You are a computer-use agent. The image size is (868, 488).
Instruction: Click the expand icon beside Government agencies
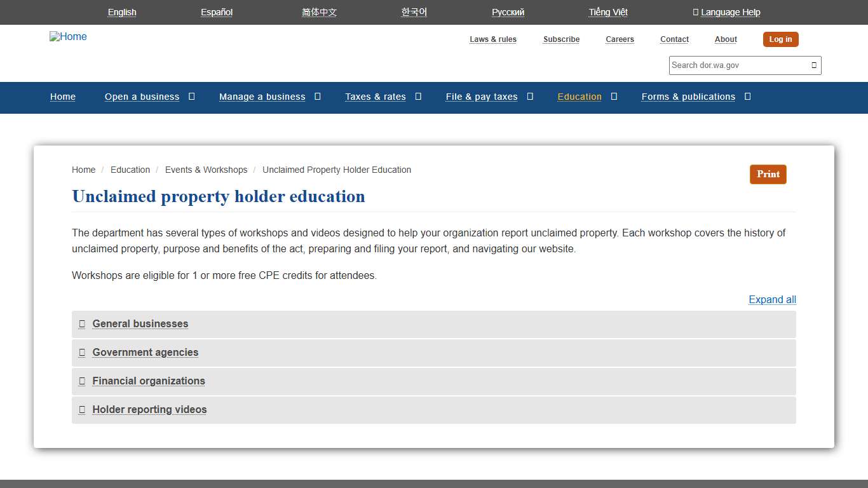tap(82, 353)
